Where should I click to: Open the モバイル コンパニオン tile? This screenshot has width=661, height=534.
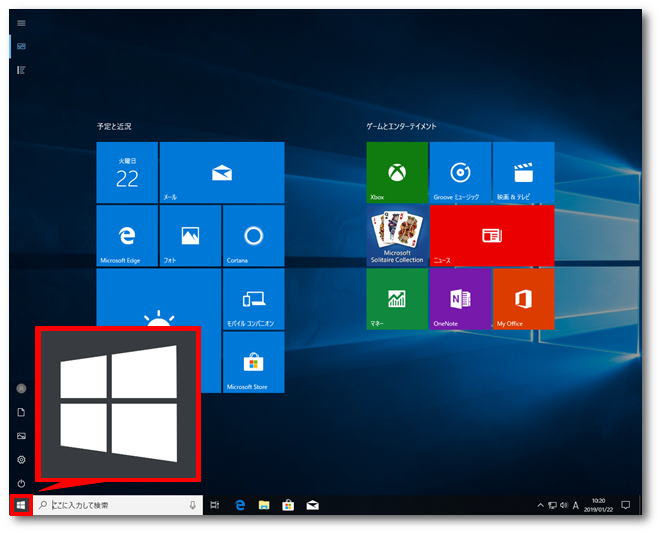pos(253,299)
